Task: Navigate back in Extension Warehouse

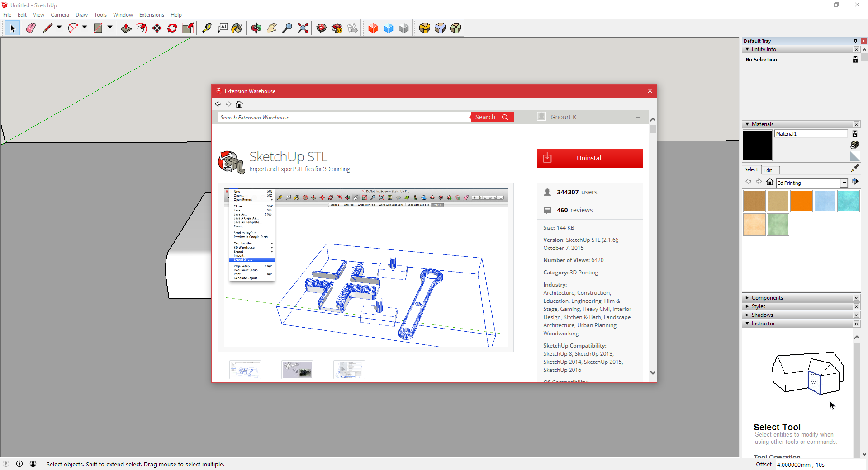Action: (x=218, y=104)
